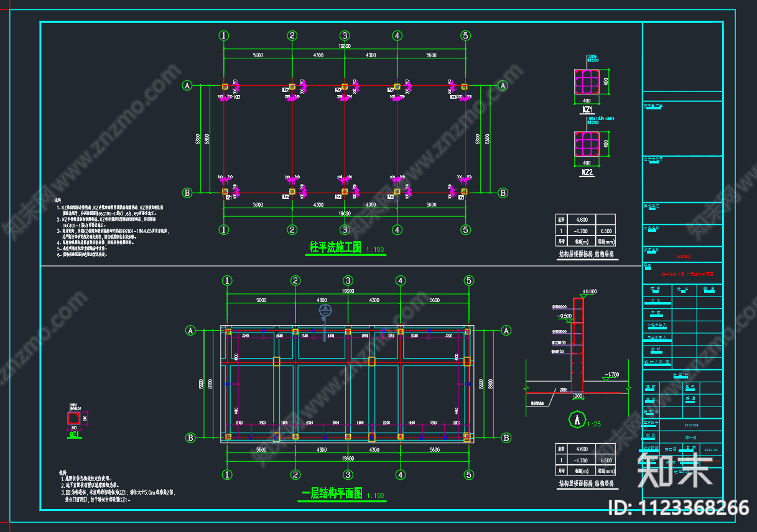Select right axis bubble B of first-floor plan

coord(506,438)
